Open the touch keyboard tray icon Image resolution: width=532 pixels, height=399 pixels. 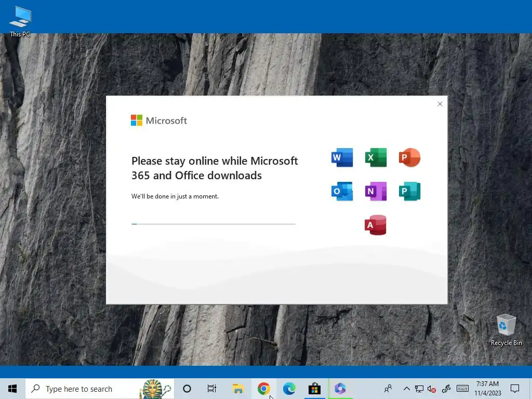click(462, 389)
